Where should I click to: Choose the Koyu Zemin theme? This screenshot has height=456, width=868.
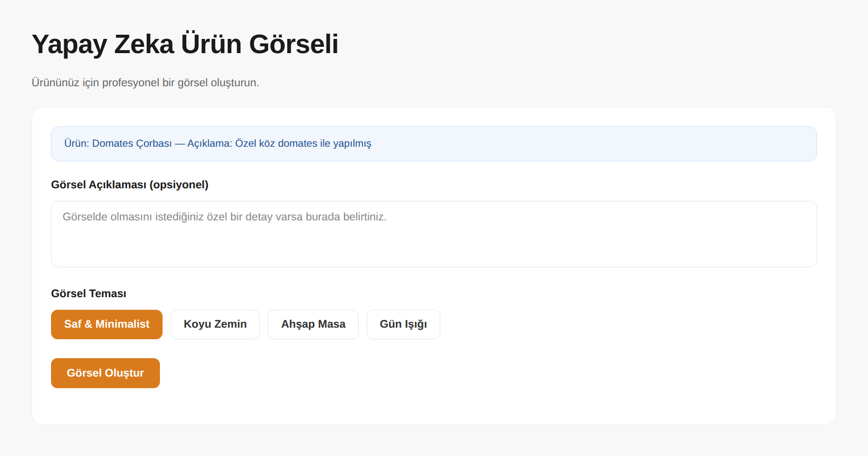click(215, 325)
